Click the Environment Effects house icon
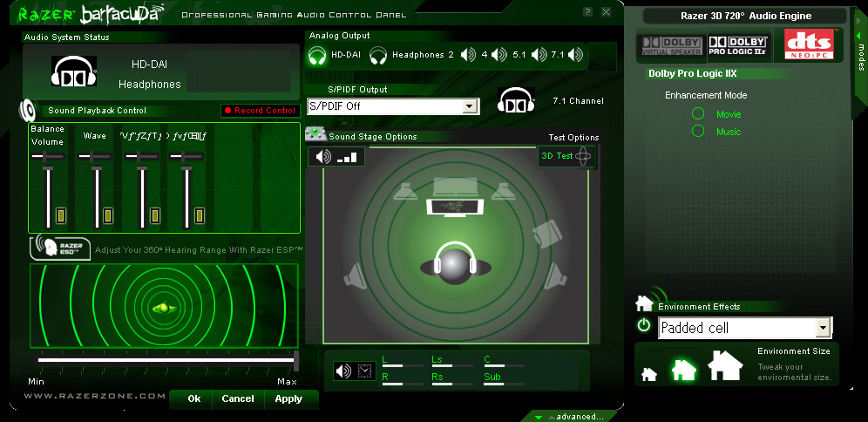Viewport: 868px width, 422px height. (x=644, y=303)
